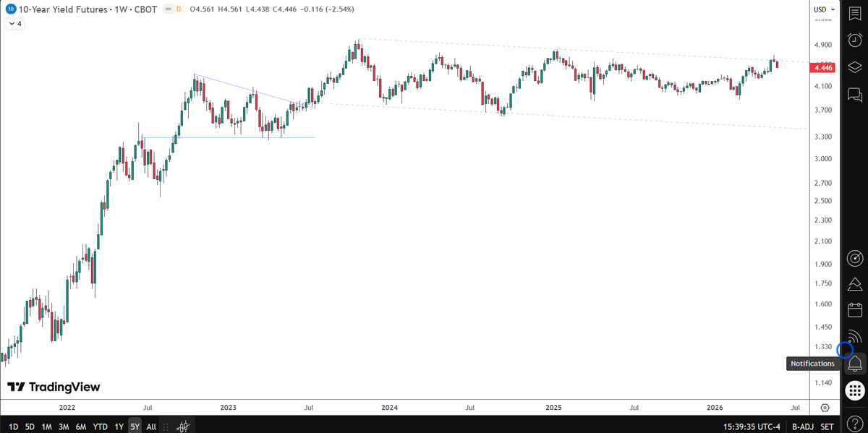This screenshot has height=433, width=868.
Task: Click the 2.100 price scale label
Action: point(822,241)
